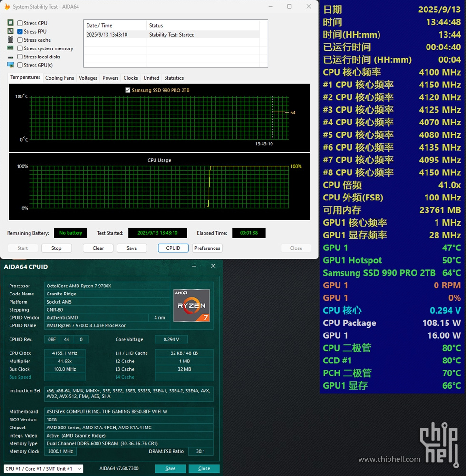Select the Unified tab

[x=151, y=78]
